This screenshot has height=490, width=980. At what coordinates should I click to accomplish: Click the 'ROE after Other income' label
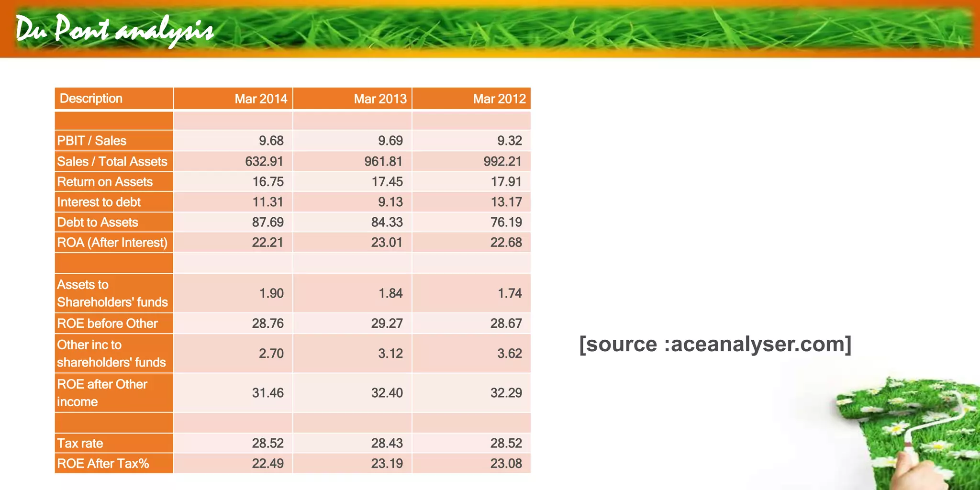[x=102, y=393]
